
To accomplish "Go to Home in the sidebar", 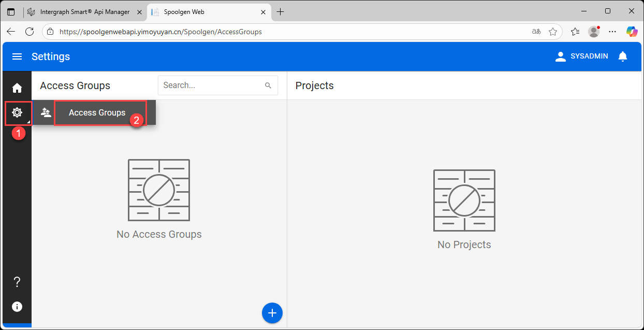I will point(17,88).
